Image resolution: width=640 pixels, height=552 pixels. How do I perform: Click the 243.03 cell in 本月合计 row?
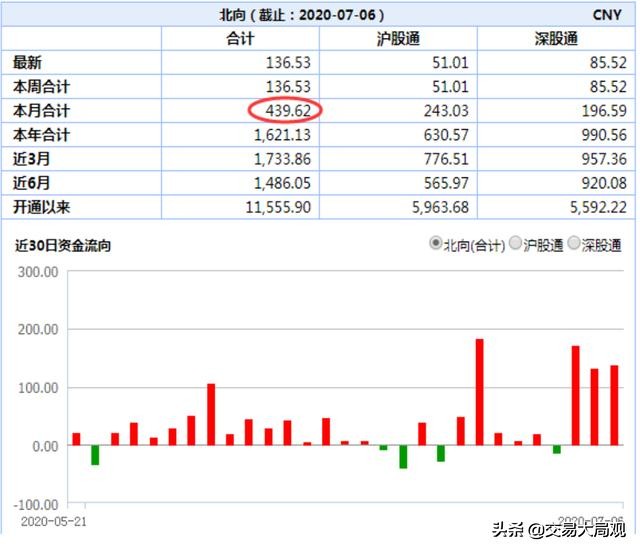pyautogui.click(x=446, y=111)
